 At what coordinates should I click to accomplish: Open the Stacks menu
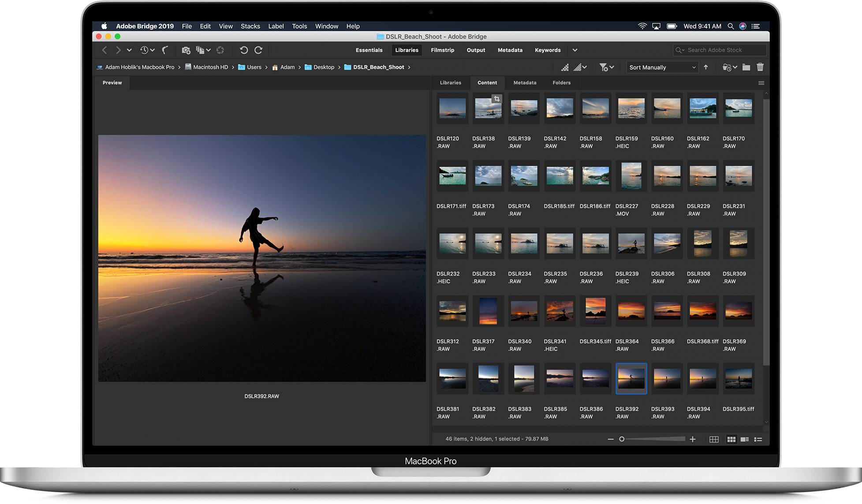point(250,26)
